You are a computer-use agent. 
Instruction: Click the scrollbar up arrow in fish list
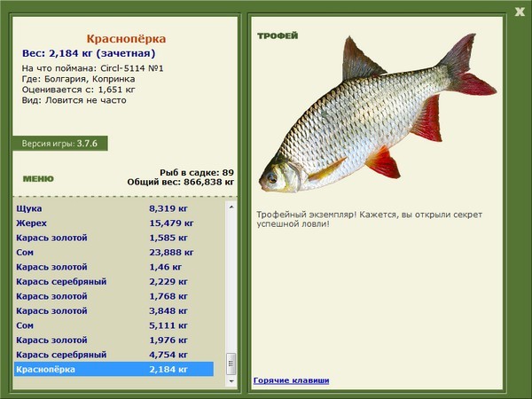(x=231, y=207)
